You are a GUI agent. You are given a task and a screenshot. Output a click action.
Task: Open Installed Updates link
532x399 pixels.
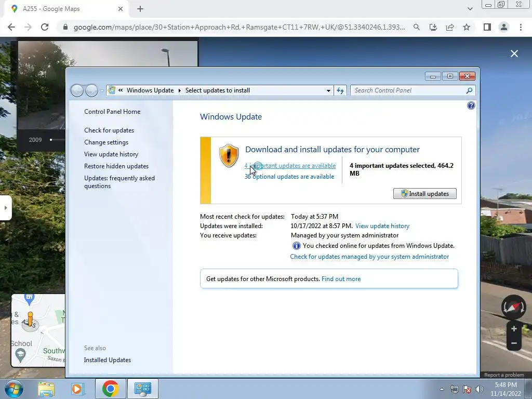(x=108, y=360)
